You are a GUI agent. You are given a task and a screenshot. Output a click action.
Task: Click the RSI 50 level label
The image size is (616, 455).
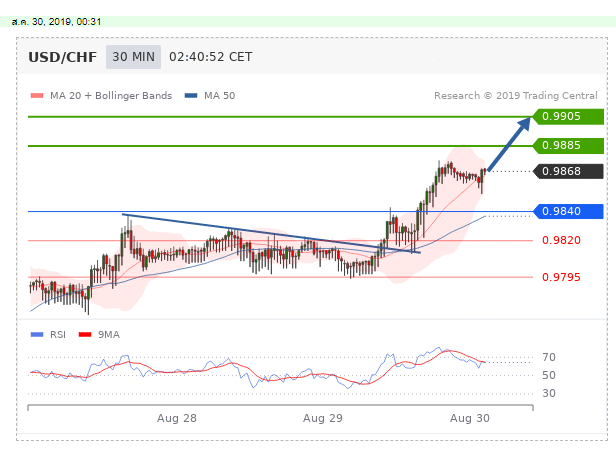(549, 375)
